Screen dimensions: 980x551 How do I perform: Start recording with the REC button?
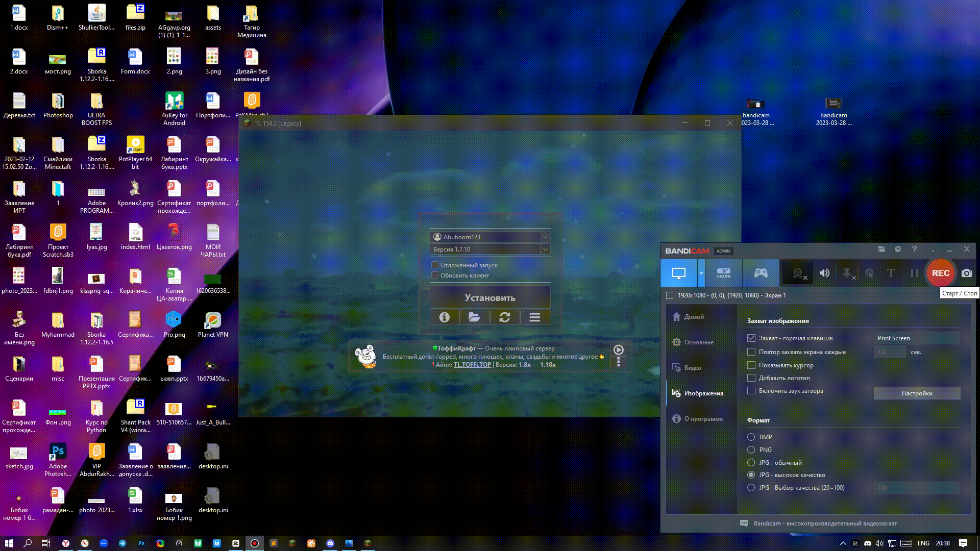tap(940, 273)
